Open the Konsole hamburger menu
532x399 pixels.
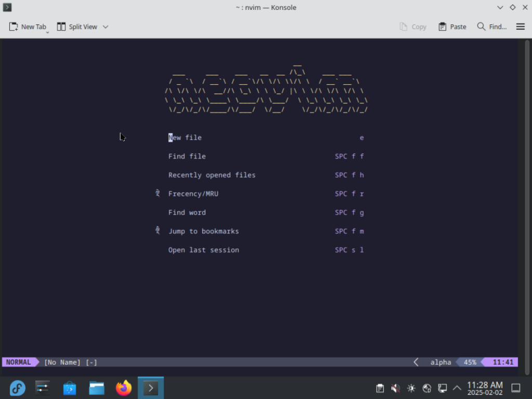coord(520,26)
